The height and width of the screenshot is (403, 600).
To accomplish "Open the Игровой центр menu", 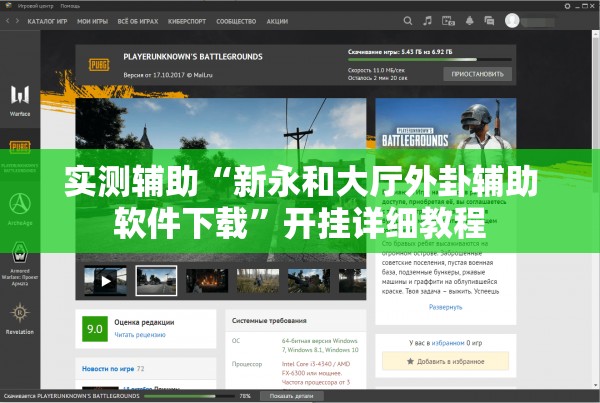I will click(x=35, y=6).
